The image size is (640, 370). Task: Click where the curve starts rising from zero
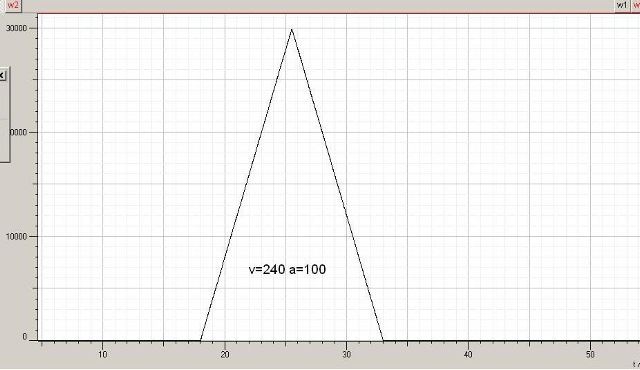click(x=200, y=340)
